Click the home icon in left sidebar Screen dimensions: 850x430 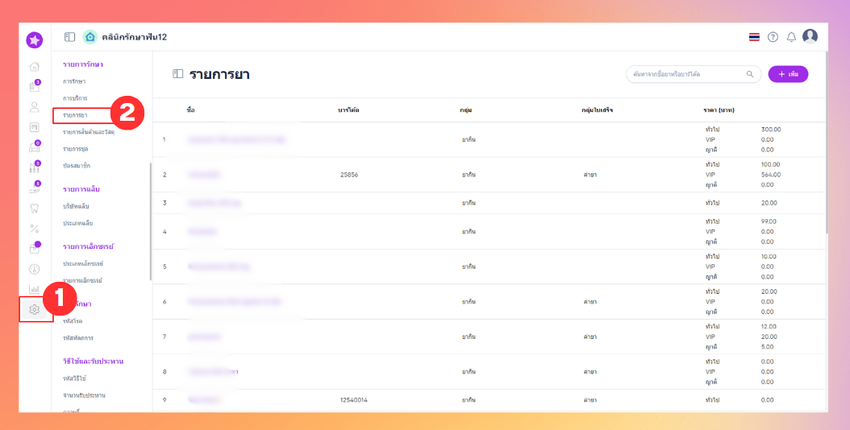[x=34, y=67]
